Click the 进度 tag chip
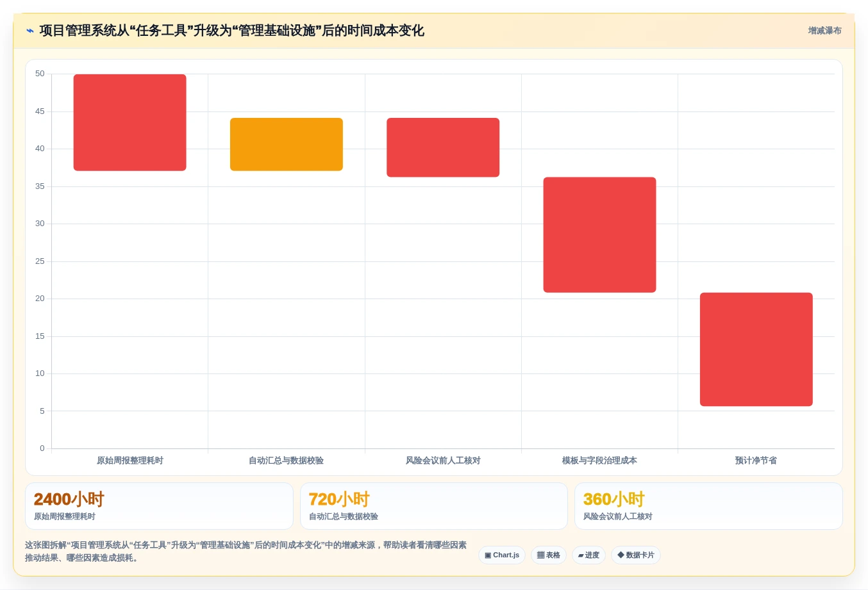Screen dimensions: 868x590 point(588,555)
